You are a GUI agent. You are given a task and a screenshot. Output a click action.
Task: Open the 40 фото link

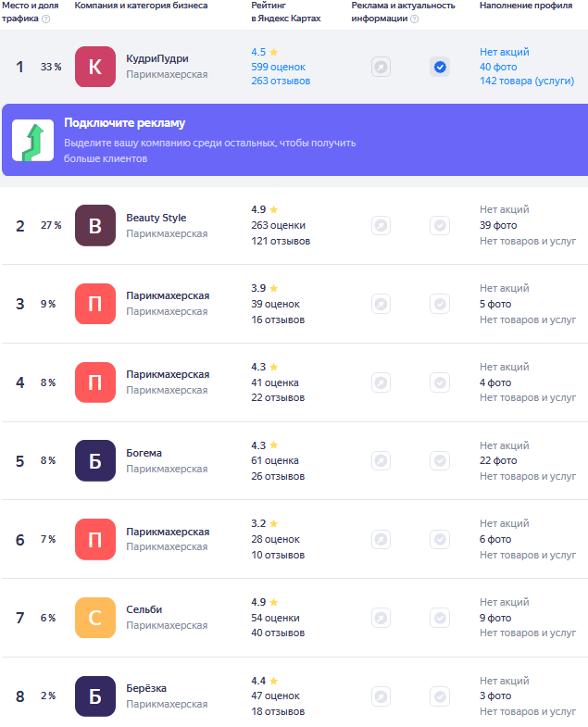(498, 67)
